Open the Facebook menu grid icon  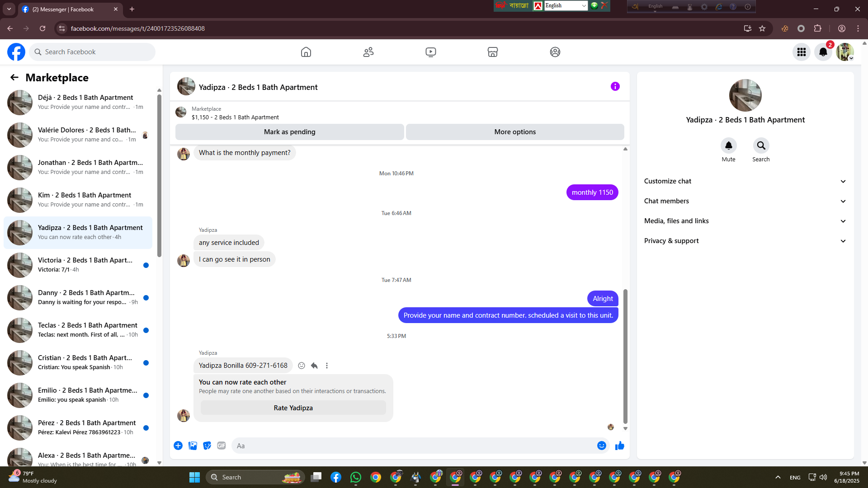point(802,52)
